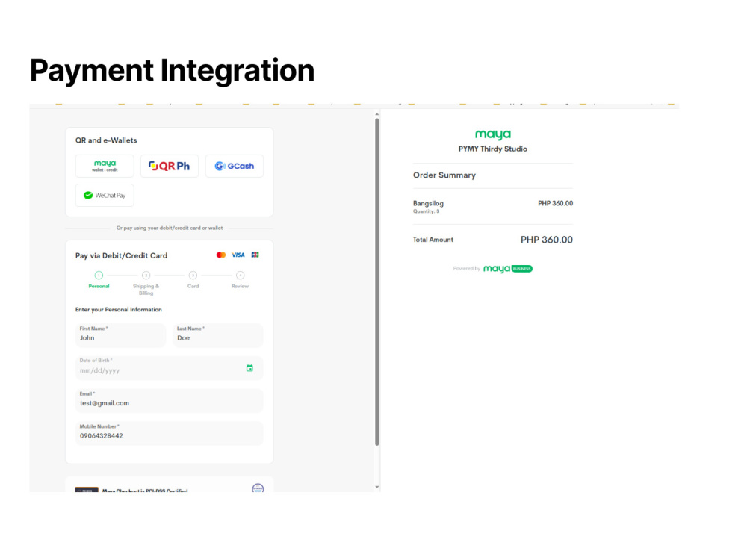Click the Email field with test@gmail.com
This screenshot has height=560, width=747.
(169, 400)
